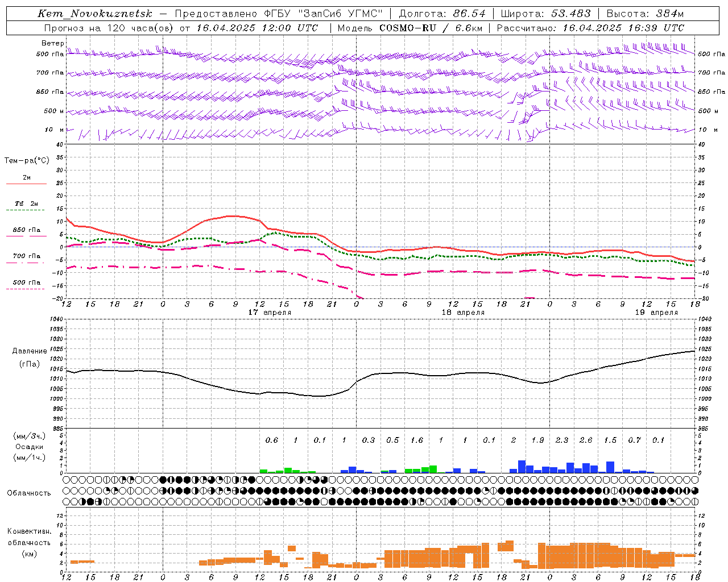Click the 2.6 precipitation total value
The width and height of the screenshot is (728, 582).
pos(586,440)
